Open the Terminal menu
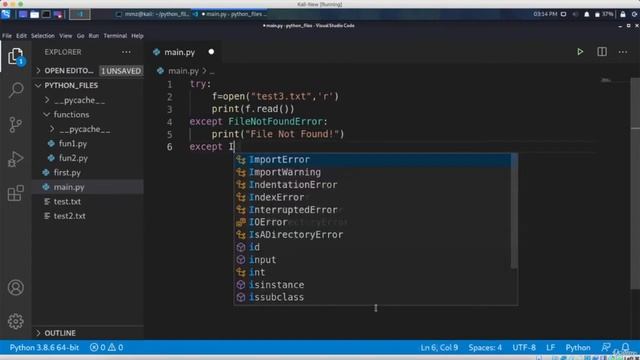Image resolution: width=640 pixels, height=360 pixels. (x=115, y=36)
